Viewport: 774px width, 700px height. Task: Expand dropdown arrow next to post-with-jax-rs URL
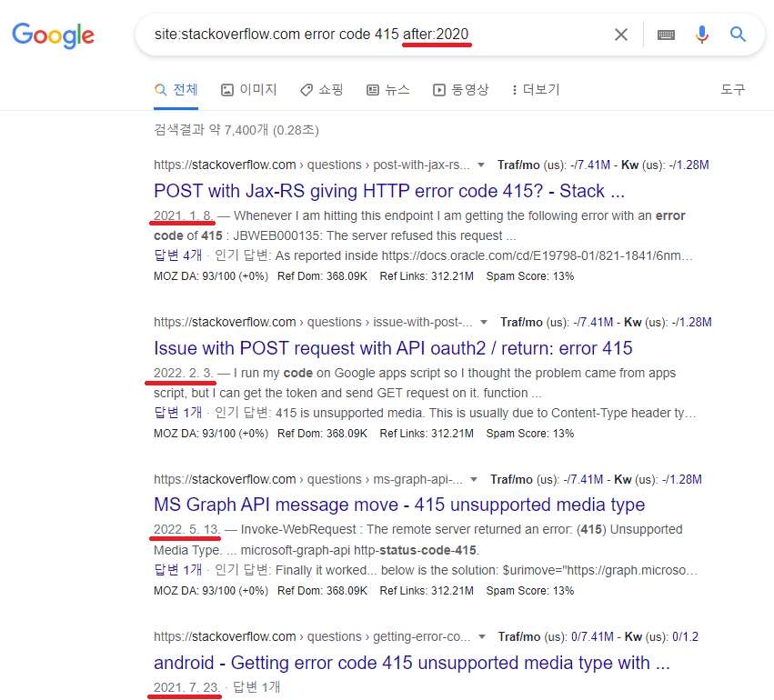tap(481, 165)
